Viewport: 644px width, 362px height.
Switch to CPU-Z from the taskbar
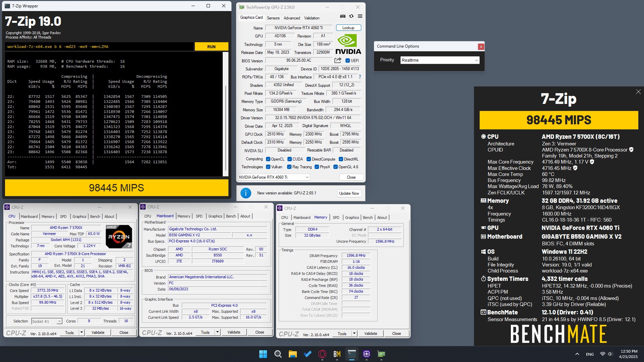pyautogui.click(x=366, y=354)
